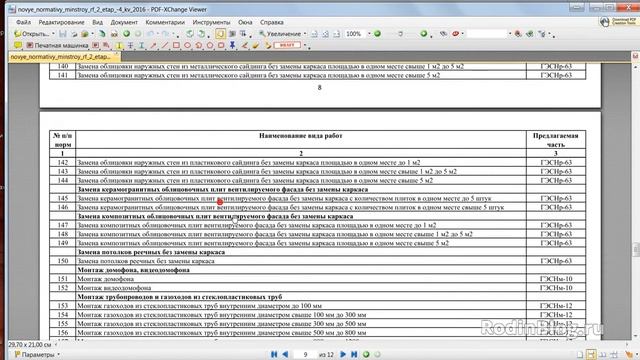640x360 pixels.
Task: Go to first page button
Action: point(274,355)
